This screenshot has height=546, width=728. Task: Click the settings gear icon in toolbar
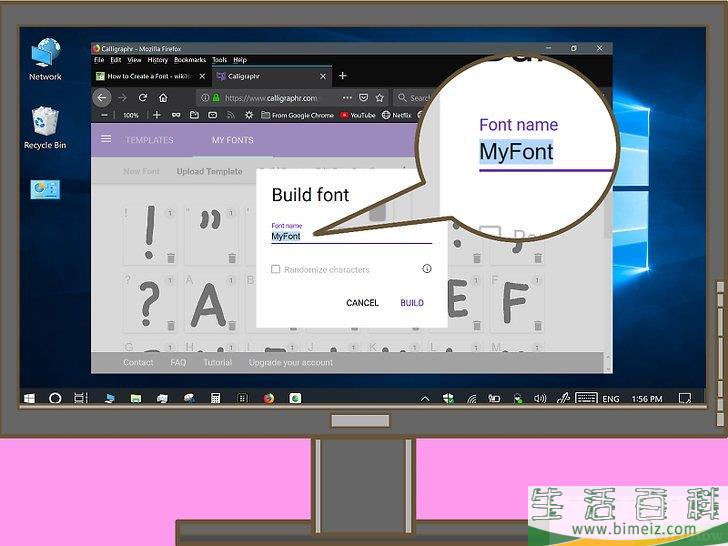(249, 115)
